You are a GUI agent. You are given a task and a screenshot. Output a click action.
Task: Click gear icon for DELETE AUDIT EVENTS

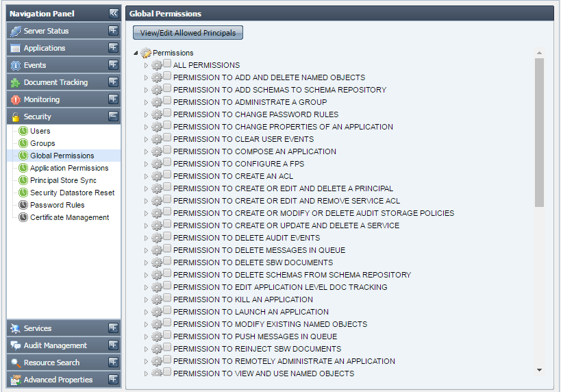pos(156,238)
